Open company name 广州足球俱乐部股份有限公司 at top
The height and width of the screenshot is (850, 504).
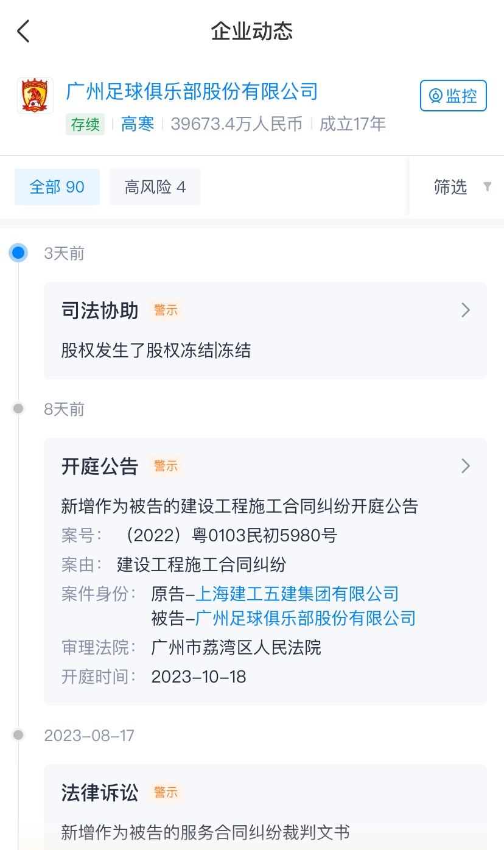point(192,91)
